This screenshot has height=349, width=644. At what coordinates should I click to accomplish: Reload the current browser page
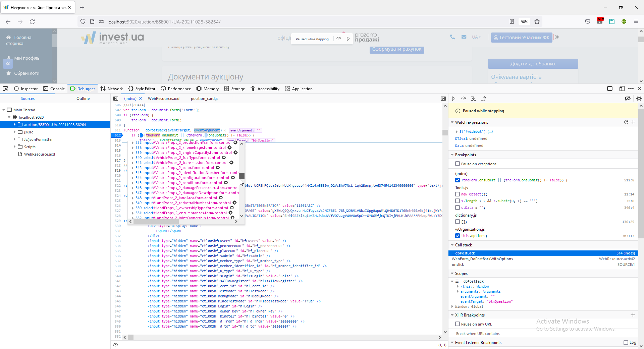[32, 22]
